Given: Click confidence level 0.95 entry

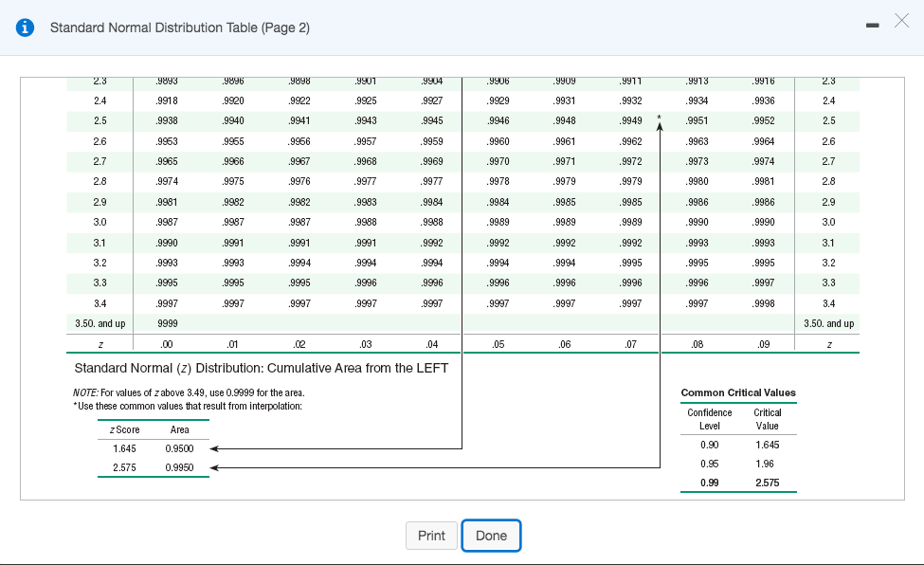Looking at the screenshot, I should pos(709,464).
